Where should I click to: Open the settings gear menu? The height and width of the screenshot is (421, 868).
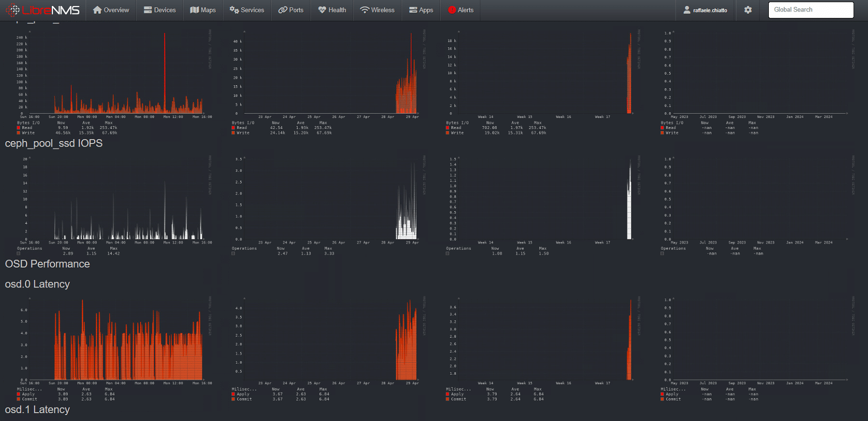748,10
